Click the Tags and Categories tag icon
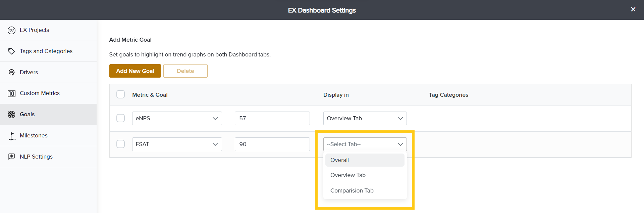The height and width of the screenshot is (213, 644). 11,51
